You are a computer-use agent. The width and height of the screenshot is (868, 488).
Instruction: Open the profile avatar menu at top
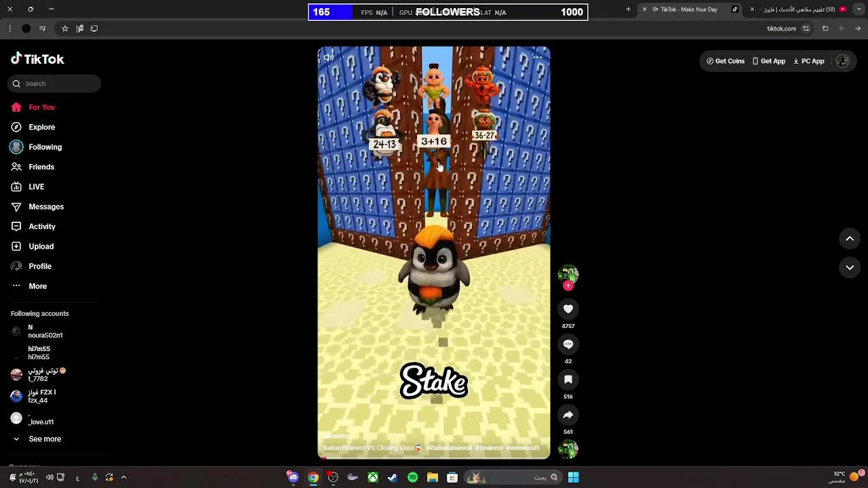843,61
